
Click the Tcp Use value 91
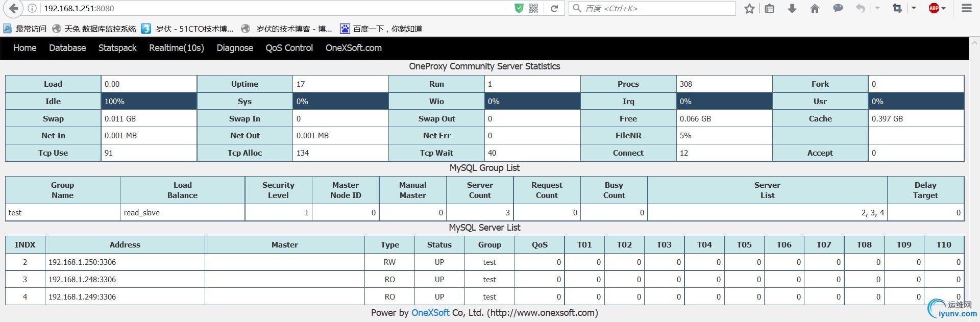109,153
